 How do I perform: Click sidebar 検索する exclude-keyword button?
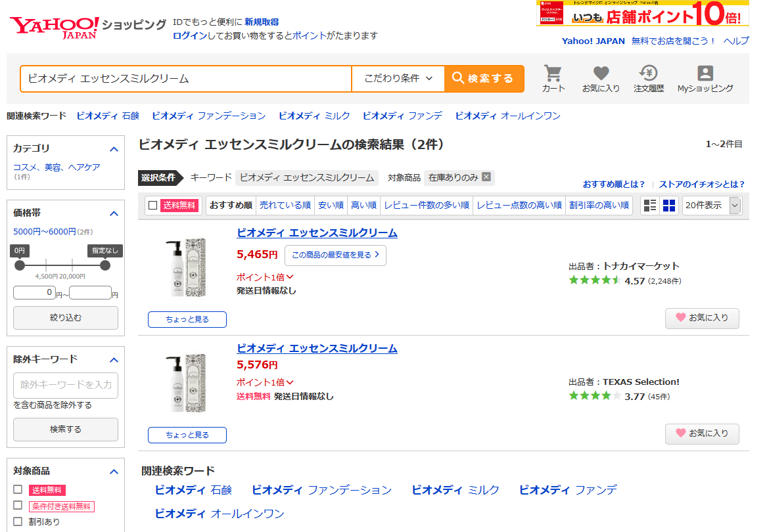click(x=66, y=430)
